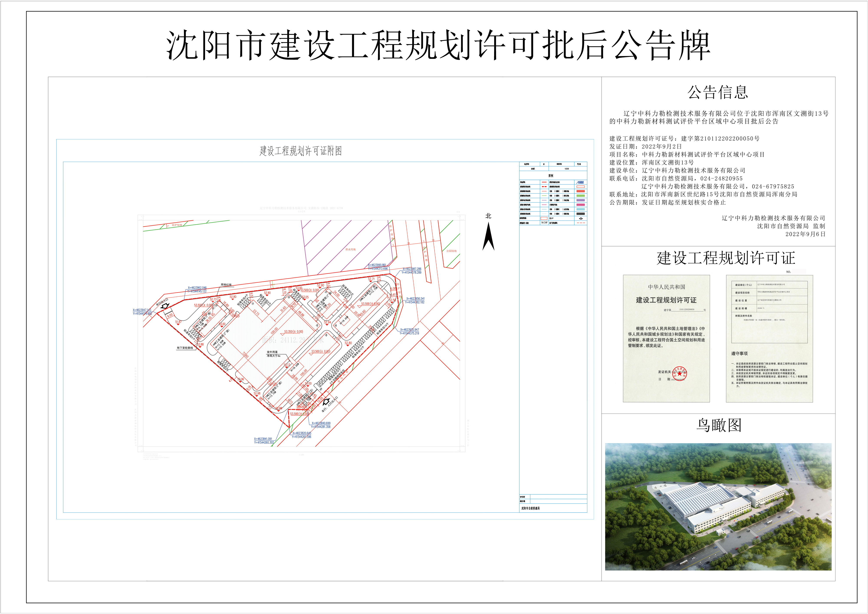
Task: Click the purple 市政用地 legend swatch
Action: [581, 200]
